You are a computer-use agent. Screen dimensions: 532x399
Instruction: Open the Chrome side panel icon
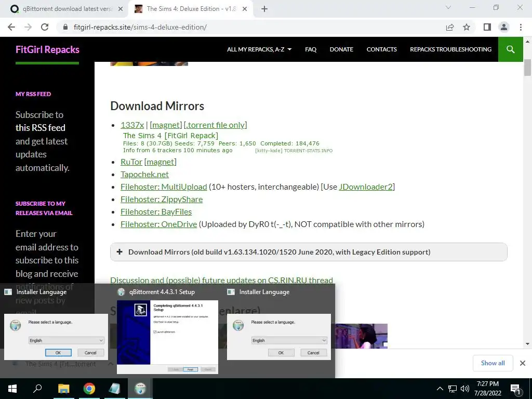coord(487,27)
